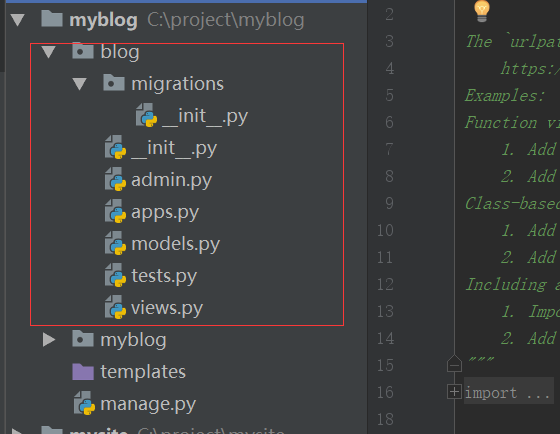Click the 'Including' comment text on line 12
The image size is (560, 434).
(506, 285)
